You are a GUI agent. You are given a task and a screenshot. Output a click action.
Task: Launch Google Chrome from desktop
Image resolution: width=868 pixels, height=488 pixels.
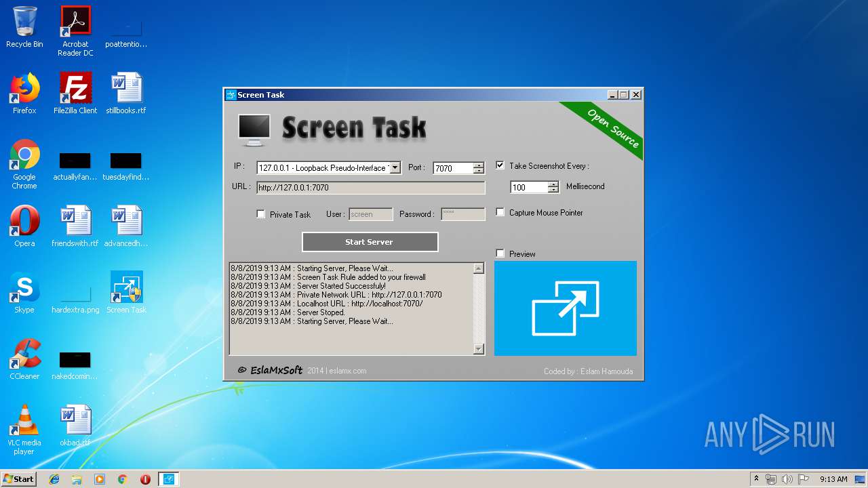tap(24, 164)
